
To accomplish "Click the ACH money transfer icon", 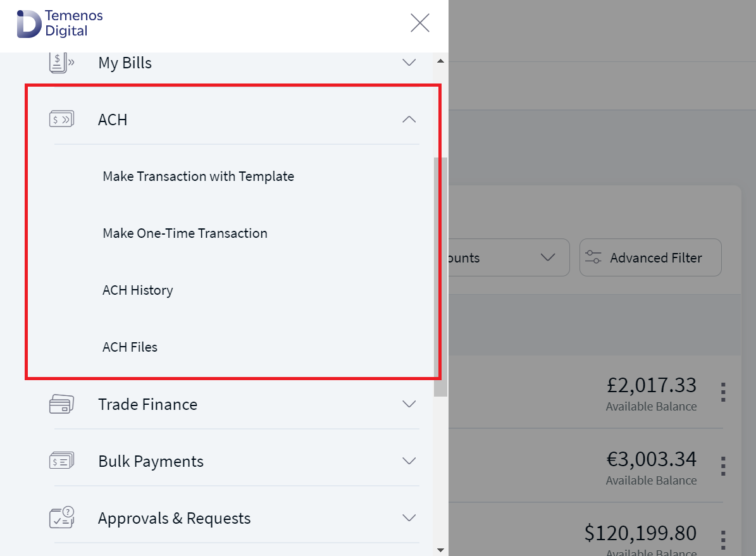I will click(x=62, y=119).
